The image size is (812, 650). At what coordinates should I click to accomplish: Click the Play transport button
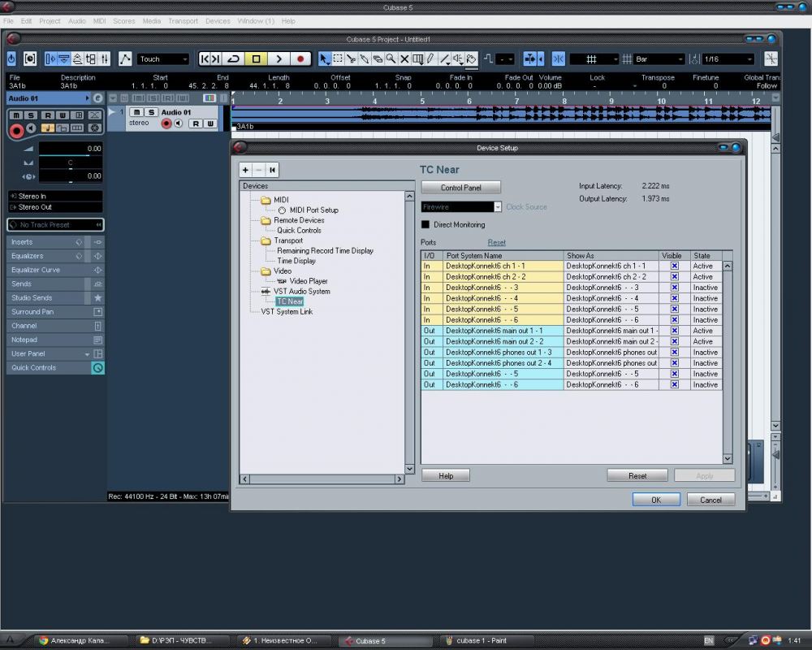pyautogui.click(x=279, y=59)
